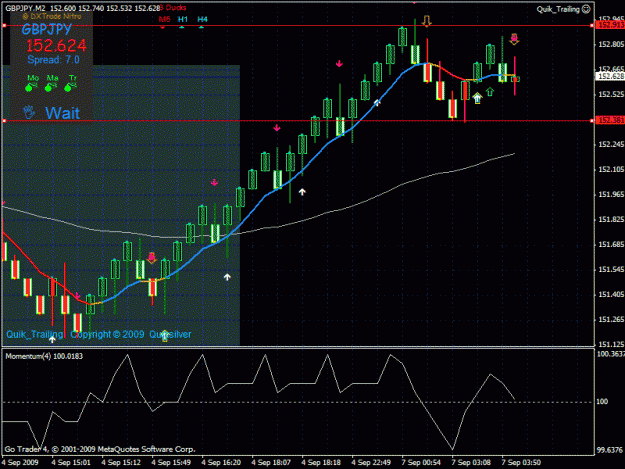Click the M5 timeframe label
Screen dimensions: 625x469
(x=164, y=19)
